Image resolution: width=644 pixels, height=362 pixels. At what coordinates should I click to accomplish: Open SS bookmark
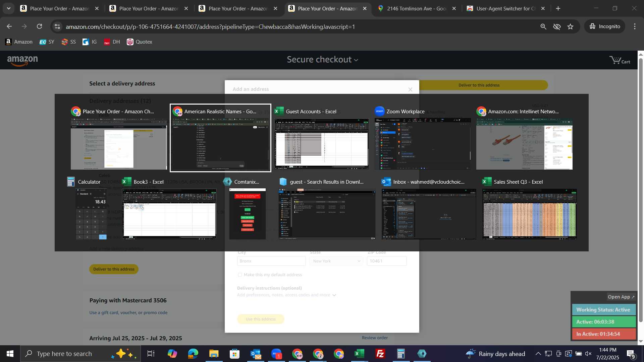(68, 42)
